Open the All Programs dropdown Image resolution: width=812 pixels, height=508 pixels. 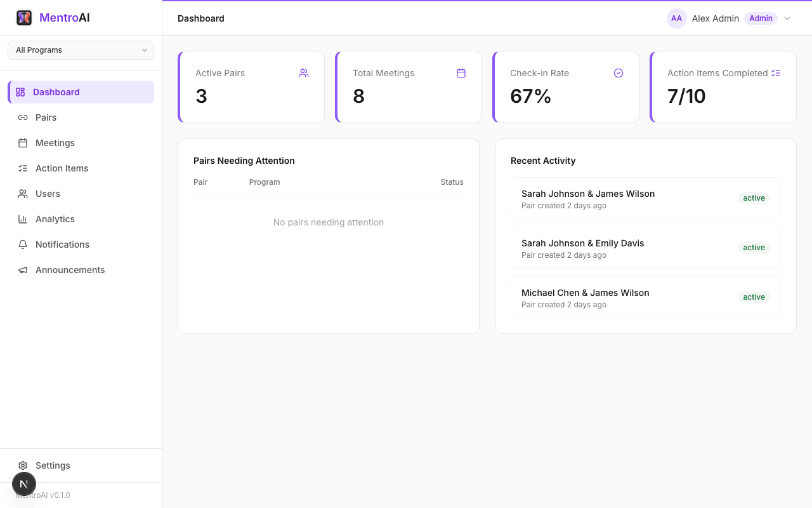tap(81, 50)
